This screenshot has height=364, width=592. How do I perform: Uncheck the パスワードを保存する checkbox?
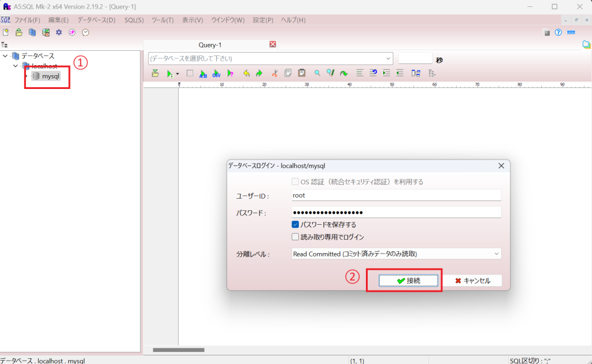[295, 225]
